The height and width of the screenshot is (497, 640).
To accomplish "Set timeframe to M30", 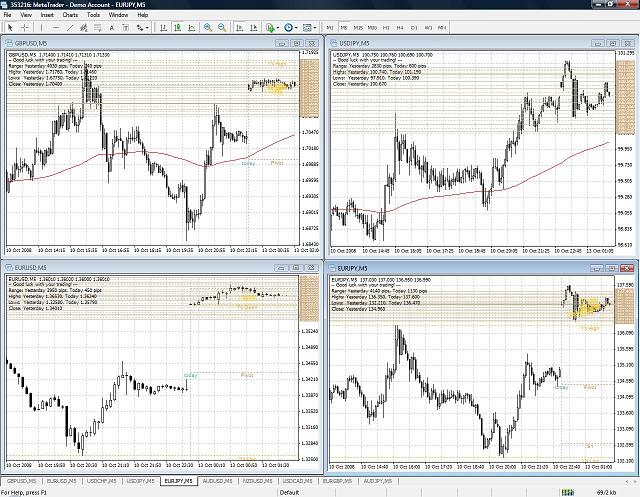I will click(372, 28).
